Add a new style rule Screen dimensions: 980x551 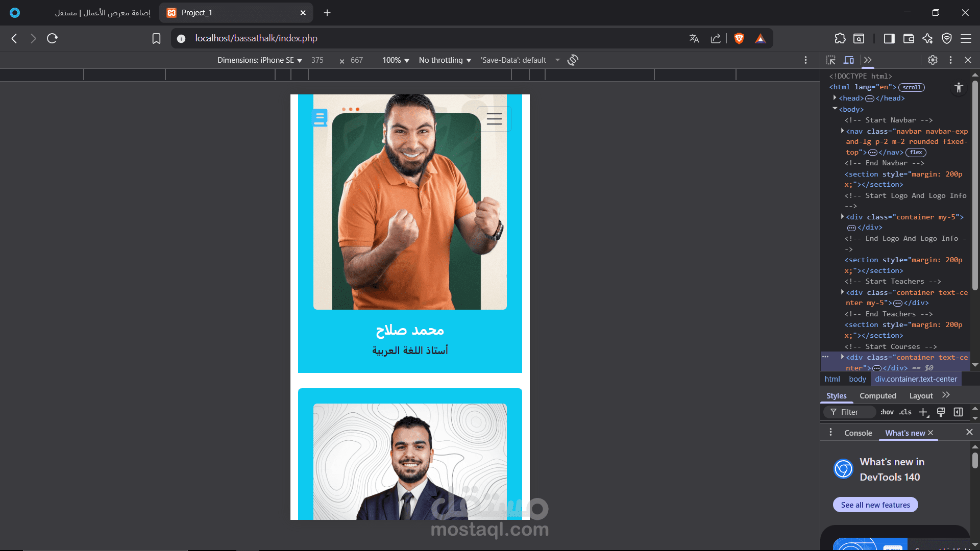tap(924, 412)
